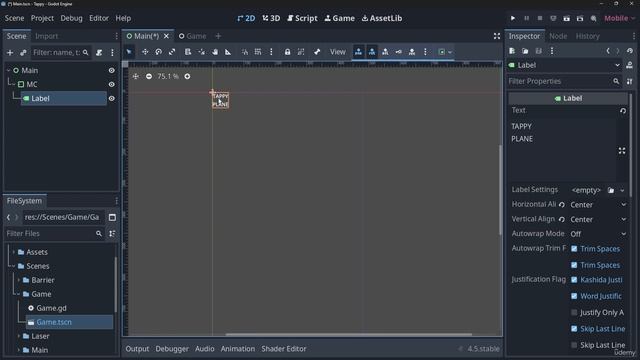Open the Scene menu
Viewport: 640px width, 360px height.
tap(14, 18)
